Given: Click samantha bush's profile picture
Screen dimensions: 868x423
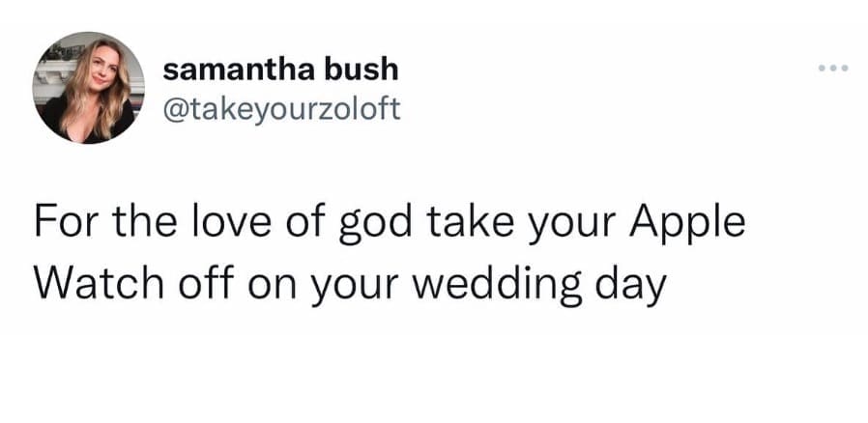Looking at the screenshot, I should click(x=89, y=88).
